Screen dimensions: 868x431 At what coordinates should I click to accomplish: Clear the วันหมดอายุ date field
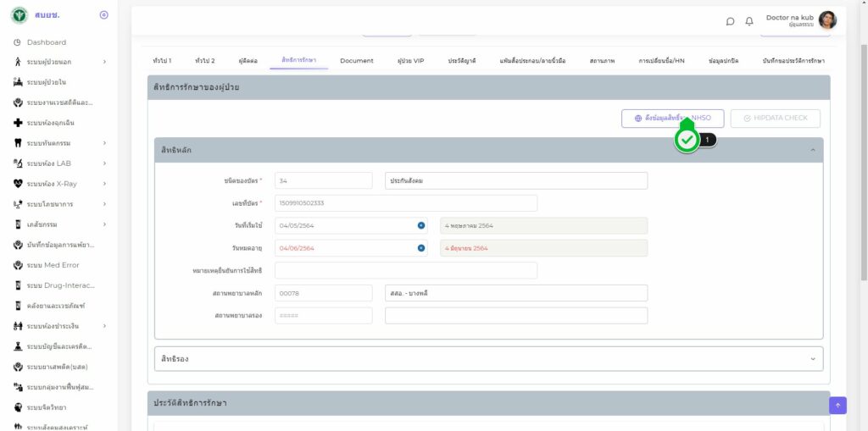pyautogui.click(x=421, y=248)
